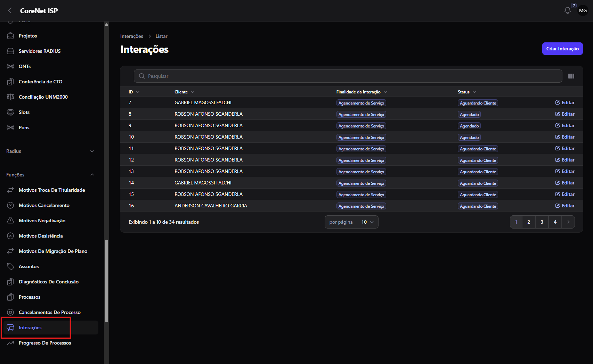Sort by the ID column header
The image size is (593, 364).
pyautogui.click(x=134, y=92)
